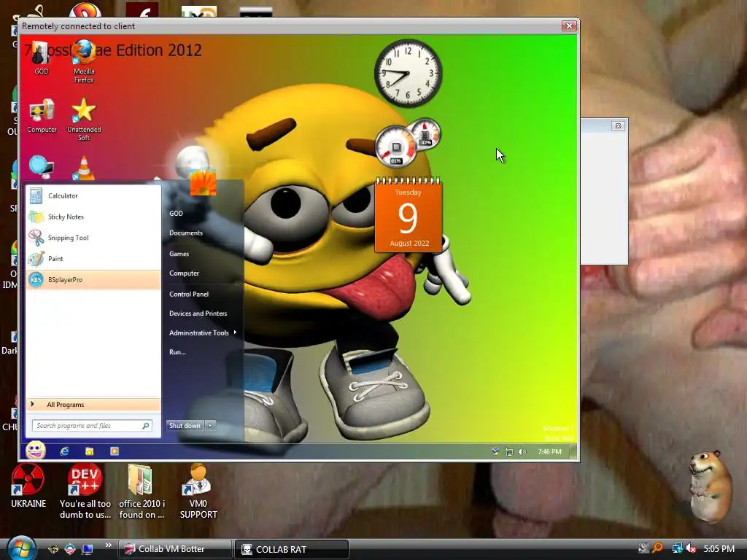Click the monitor icon in quick launch
Viewport: 747px width, 560px height.
coord(88,549)
